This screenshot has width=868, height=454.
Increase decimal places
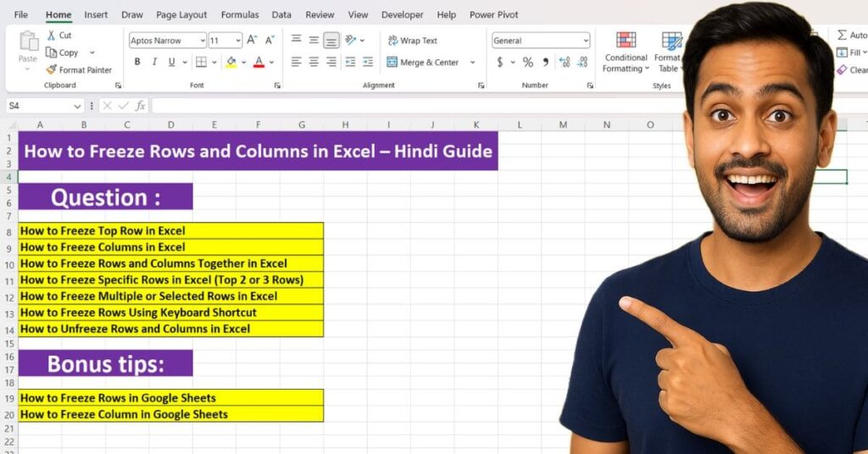pyautogui.click(x=564, y=62)
